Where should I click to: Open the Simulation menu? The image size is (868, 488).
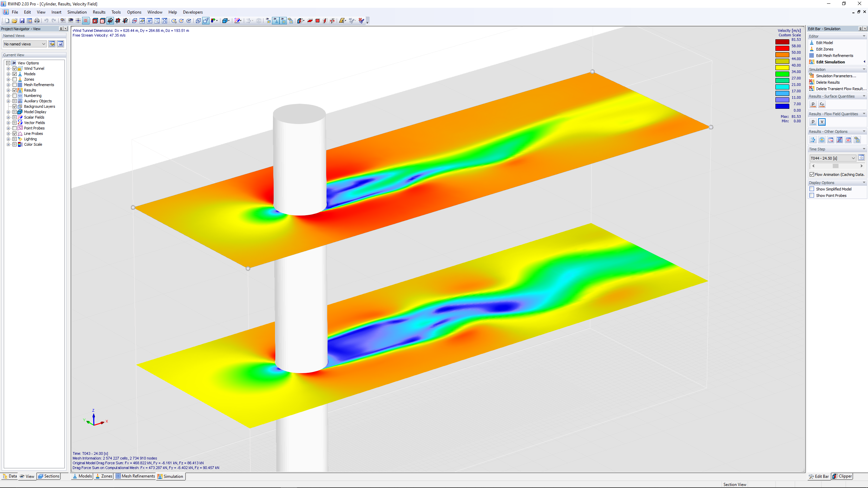click(77, 12)
